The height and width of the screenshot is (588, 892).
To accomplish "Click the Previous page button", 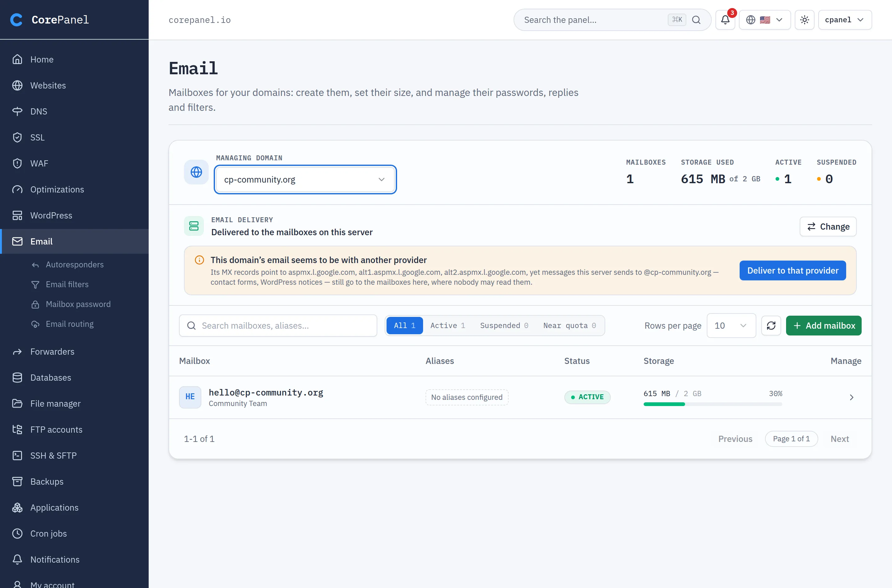I will click(735, 439).
